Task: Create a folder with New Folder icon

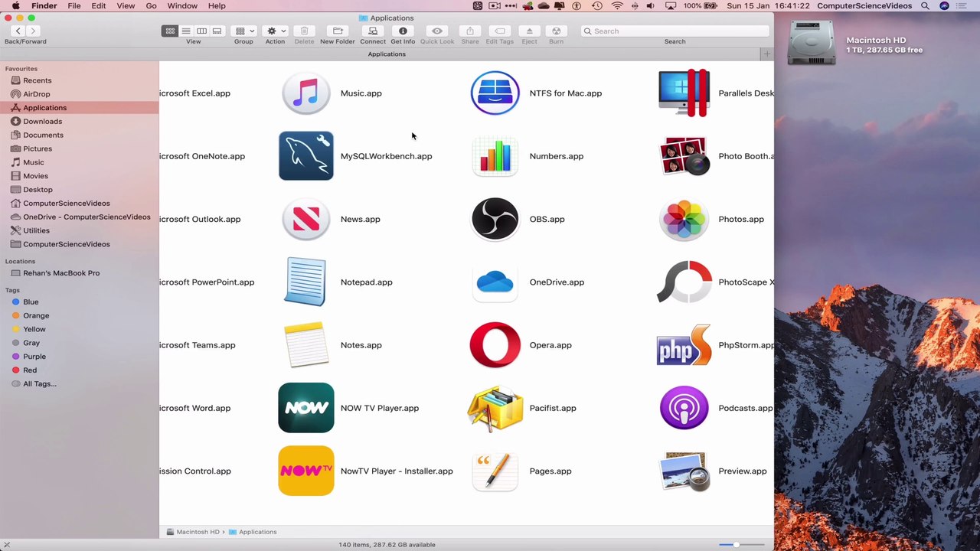Action: (x=338, y=31)
